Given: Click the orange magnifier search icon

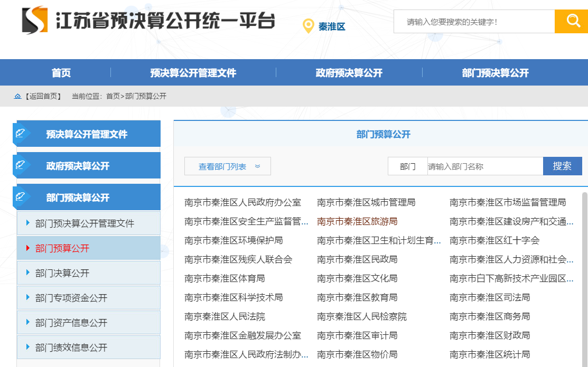Looking at the screenshot, I should (x=573, y=21).
